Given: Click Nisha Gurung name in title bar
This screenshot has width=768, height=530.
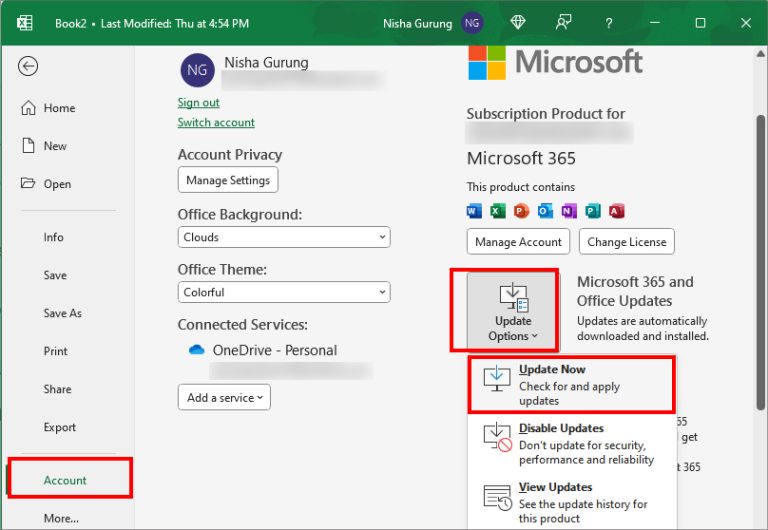Looking at the screenshot, I should 417,23.
